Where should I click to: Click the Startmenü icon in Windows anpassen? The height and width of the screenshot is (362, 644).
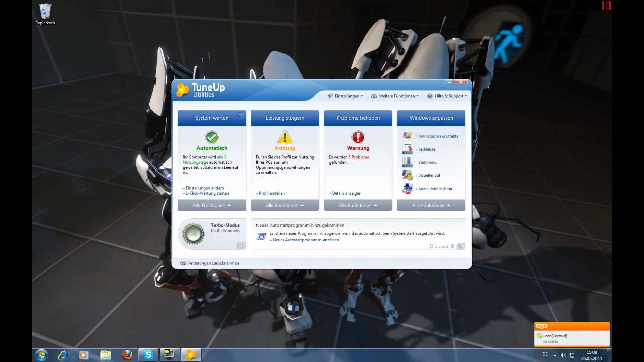point(407,162)
